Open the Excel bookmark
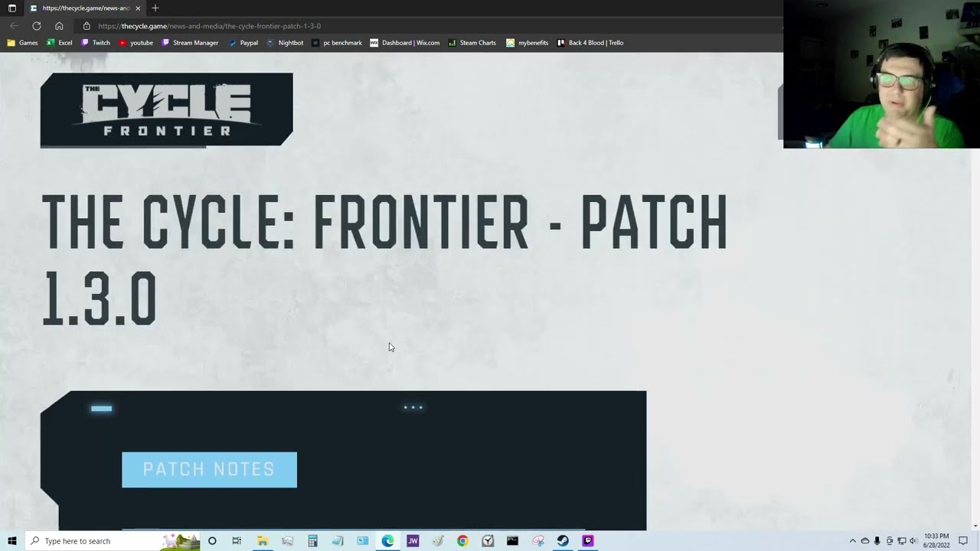The image size is (980, 551). (x=60, y=43)
